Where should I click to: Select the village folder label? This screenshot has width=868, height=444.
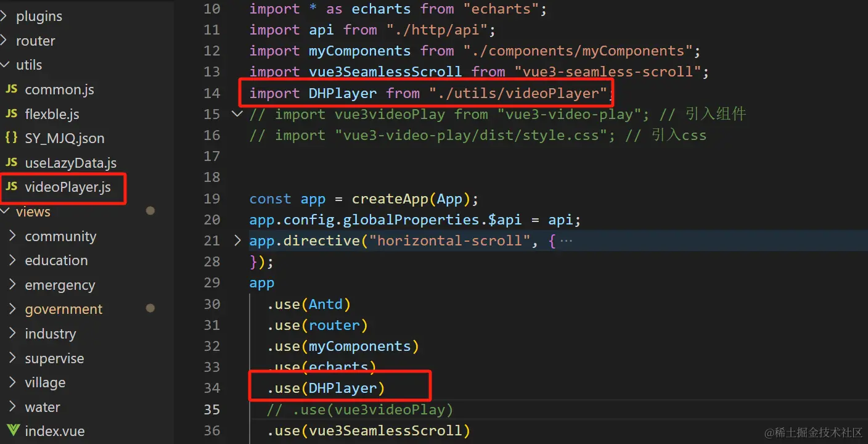point(45,383)
